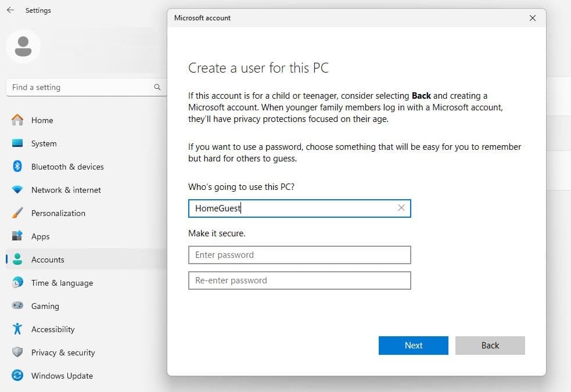
Task: Click the Re-enter password field
Action: click(x=299, y=280)
